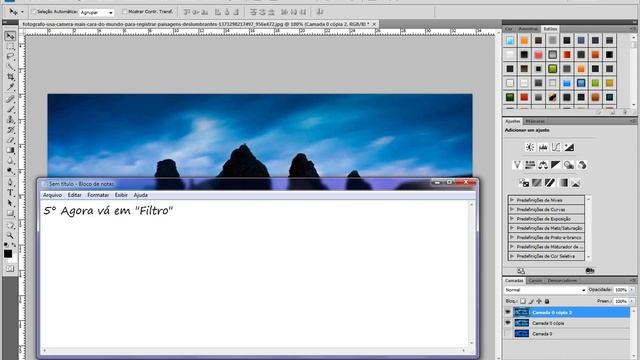Toggle lock layer position

click(x=539, y=301)
